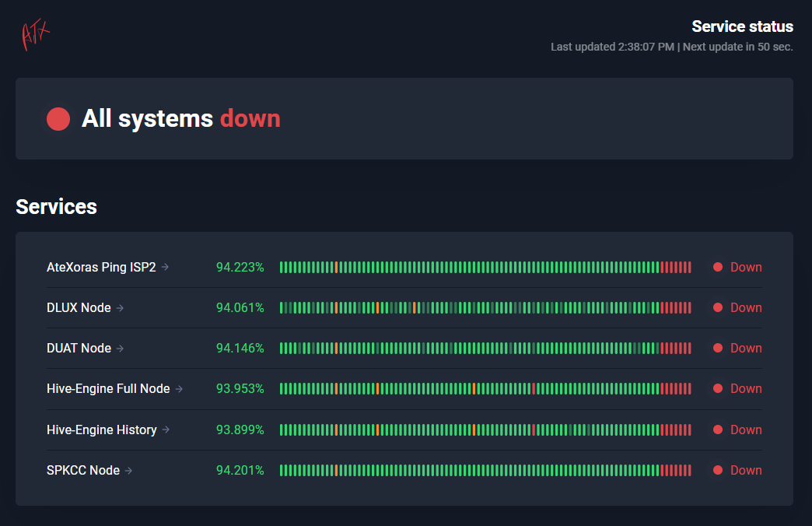The image size is (812, 526).
Task: Open the arrow icon next to Hive-Engine History
Action: tap(166, 430)
